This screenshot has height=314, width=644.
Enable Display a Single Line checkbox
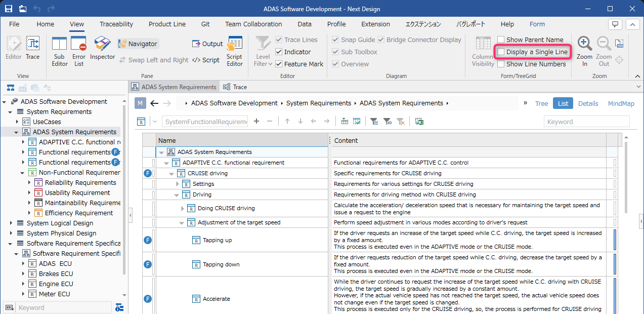click(501, 52)
